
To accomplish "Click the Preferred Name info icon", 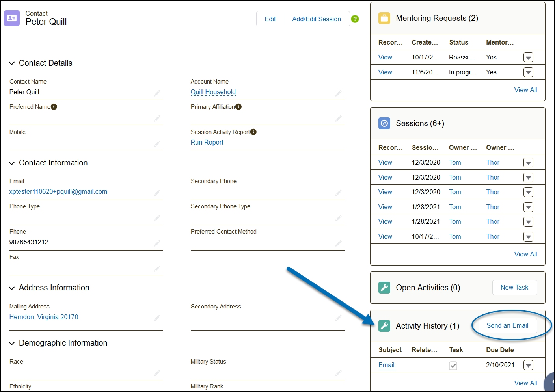I will tap(54, 107).
